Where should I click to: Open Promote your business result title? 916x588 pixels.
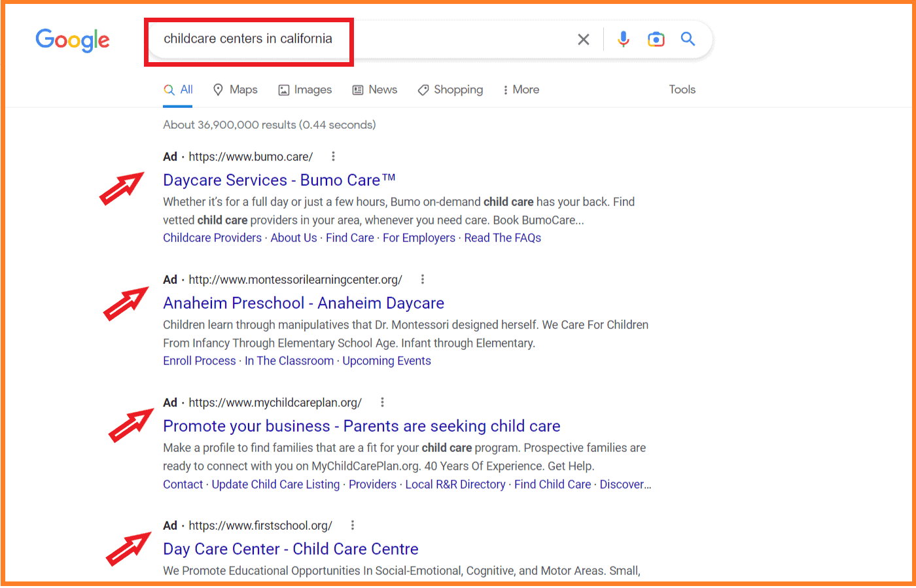click(362, 426)
